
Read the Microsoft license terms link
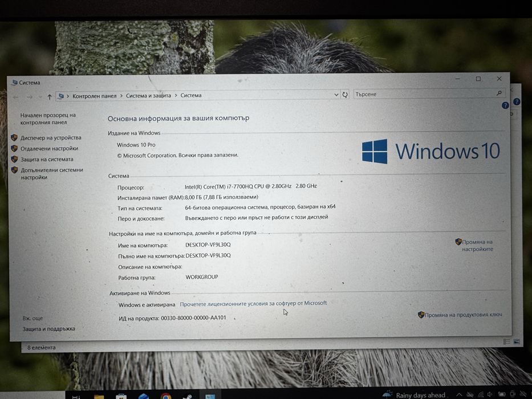[253, 303]
